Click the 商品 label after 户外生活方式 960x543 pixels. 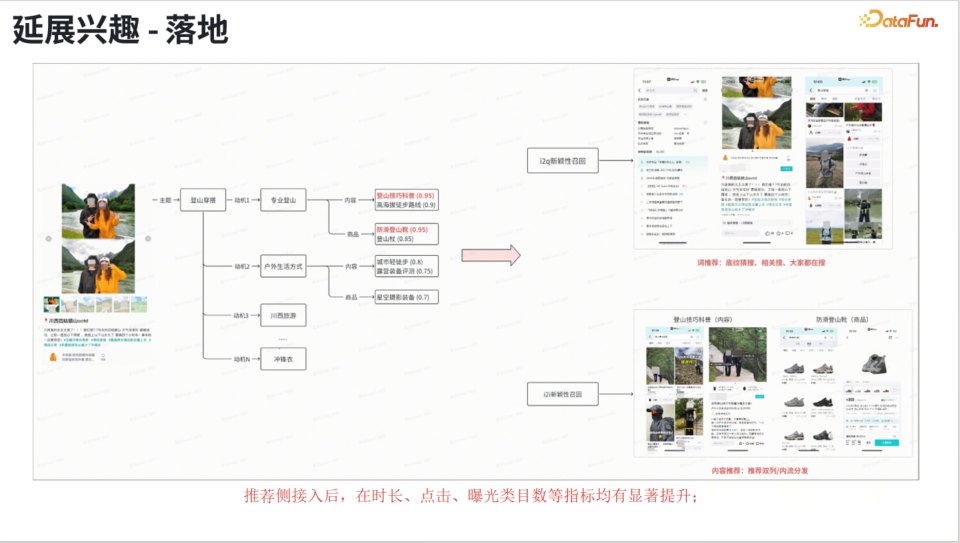(351, 297)
